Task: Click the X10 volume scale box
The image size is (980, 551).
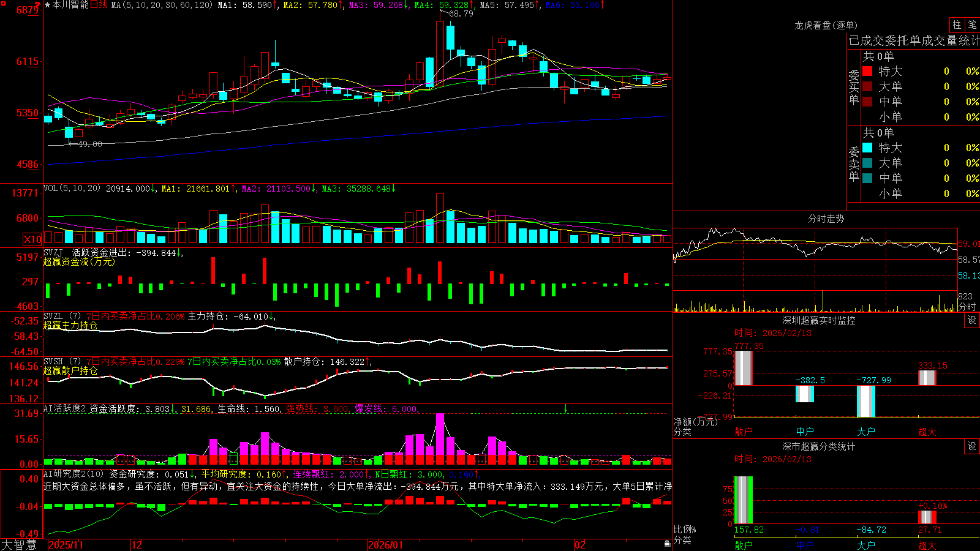Action: [x=32, y=239]
